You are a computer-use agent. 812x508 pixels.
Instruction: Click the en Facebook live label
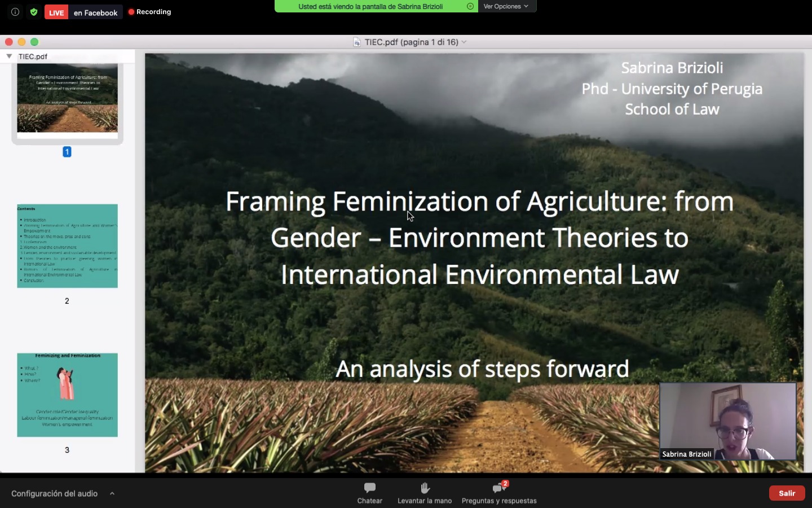click(x=95, y=12)
